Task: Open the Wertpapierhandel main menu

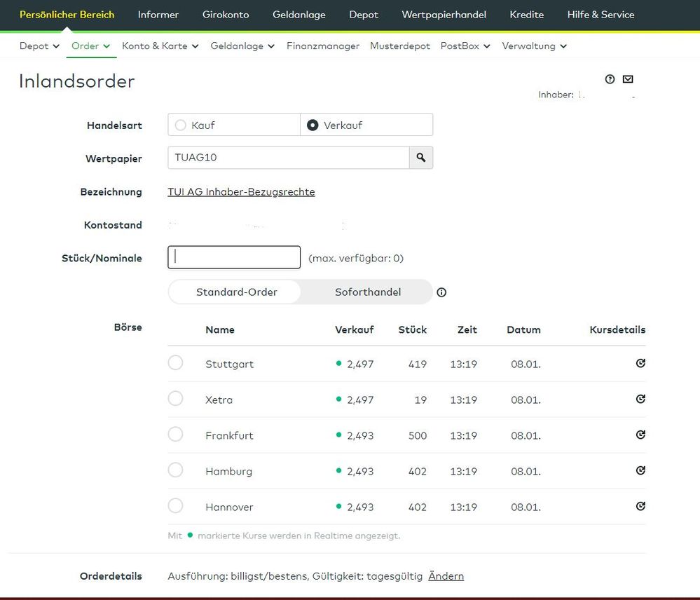Action: 444,15
